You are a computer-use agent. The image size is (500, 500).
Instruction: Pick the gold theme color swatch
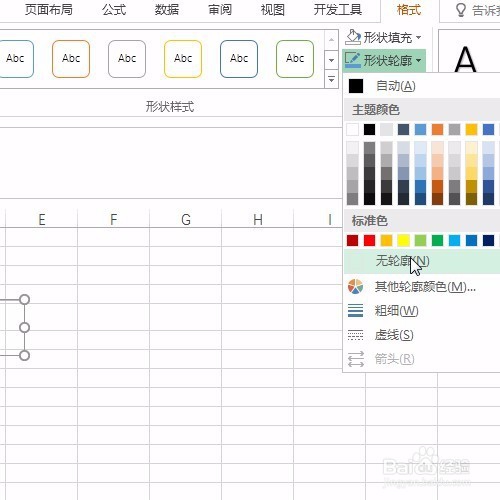tap(471, 129)
